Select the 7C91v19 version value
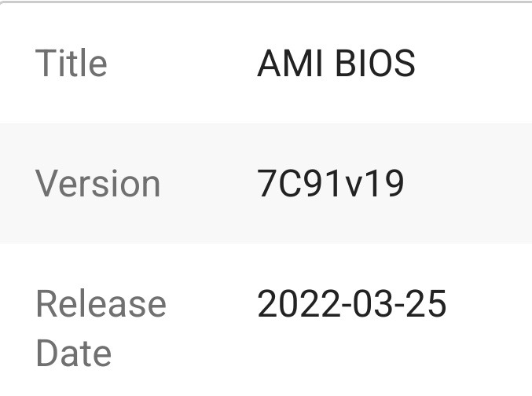Screen dimensions: 532x396 point(330,184)
